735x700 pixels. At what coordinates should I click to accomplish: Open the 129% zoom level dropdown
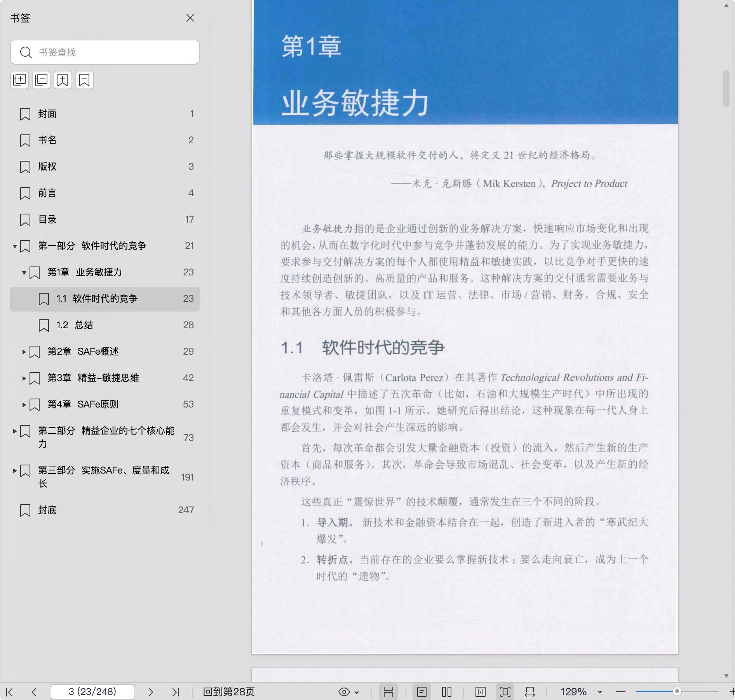coord(599,692)
